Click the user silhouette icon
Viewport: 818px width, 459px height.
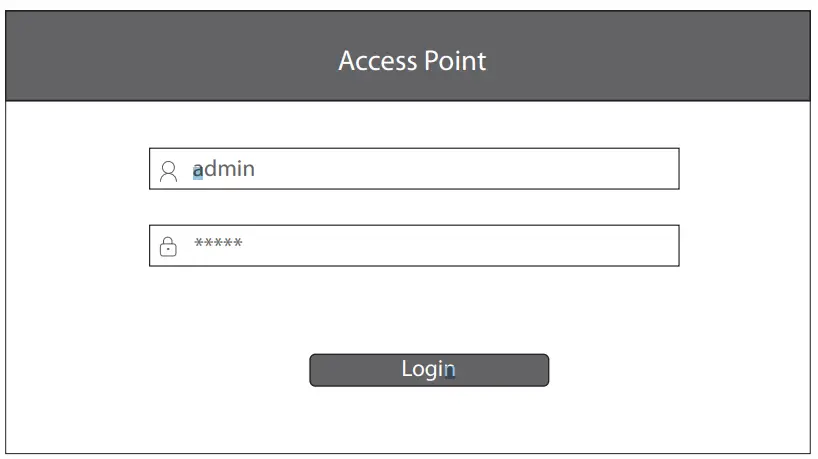tap(168, 171)
